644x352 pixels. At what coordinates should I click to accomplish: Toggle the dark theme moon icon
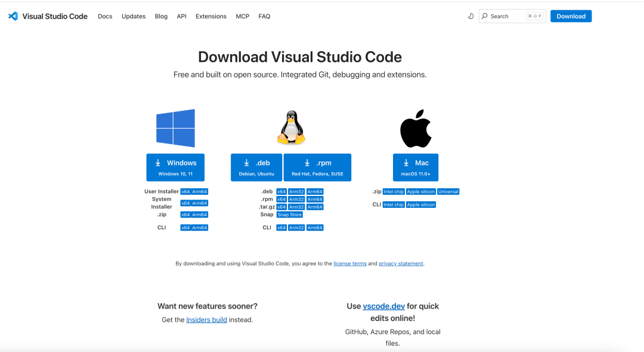470,16
